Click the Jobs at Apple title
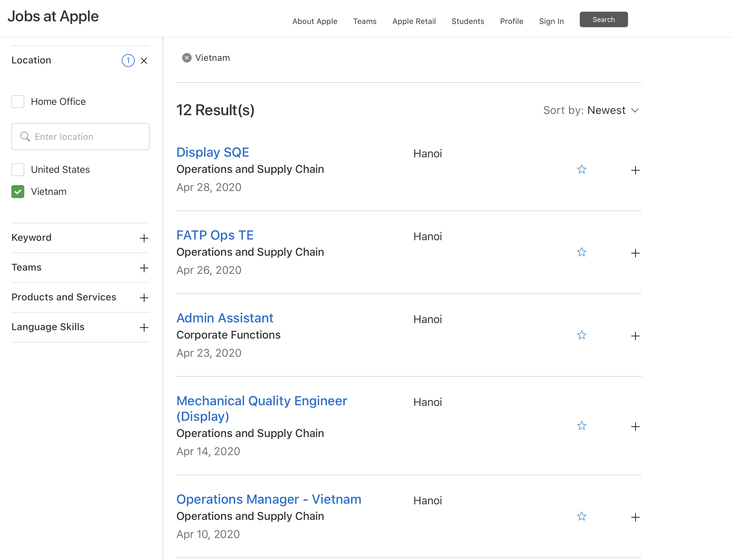The image size is (732, 560). (x=53, y=16)
